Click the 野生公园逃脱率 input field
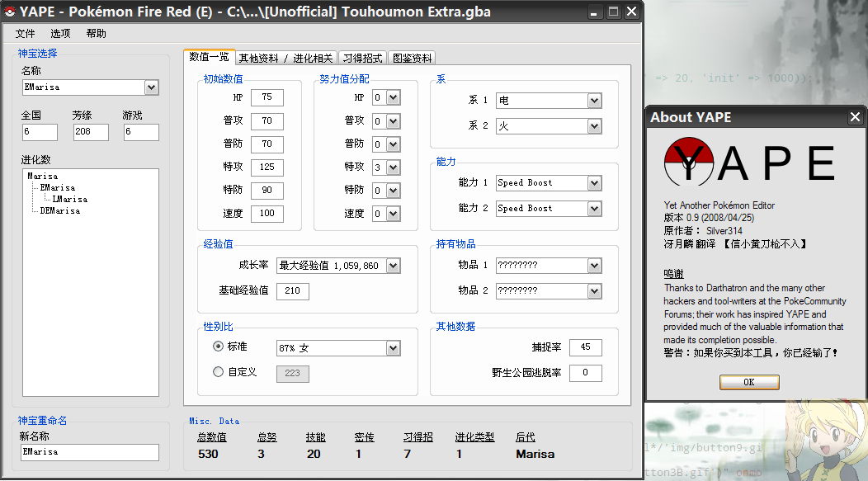This screenshot has width=868, height=481. (585, 373)
